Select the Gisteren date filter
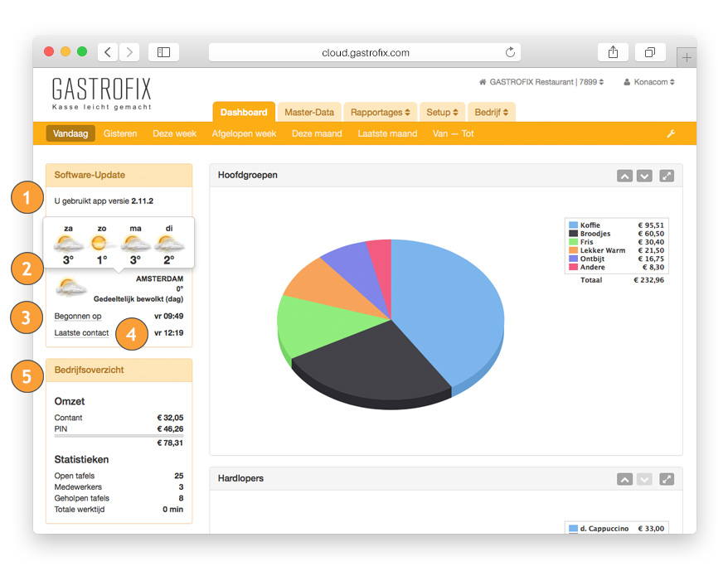 coord(120,133)
